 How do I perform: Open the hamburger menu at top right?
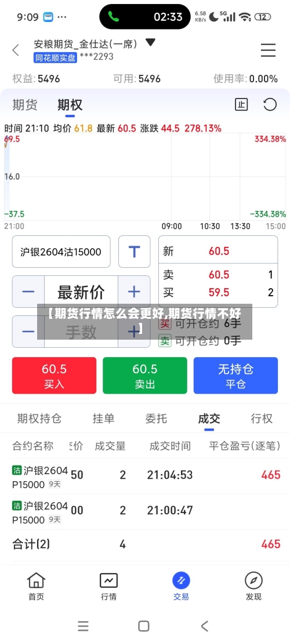point(268,50)
